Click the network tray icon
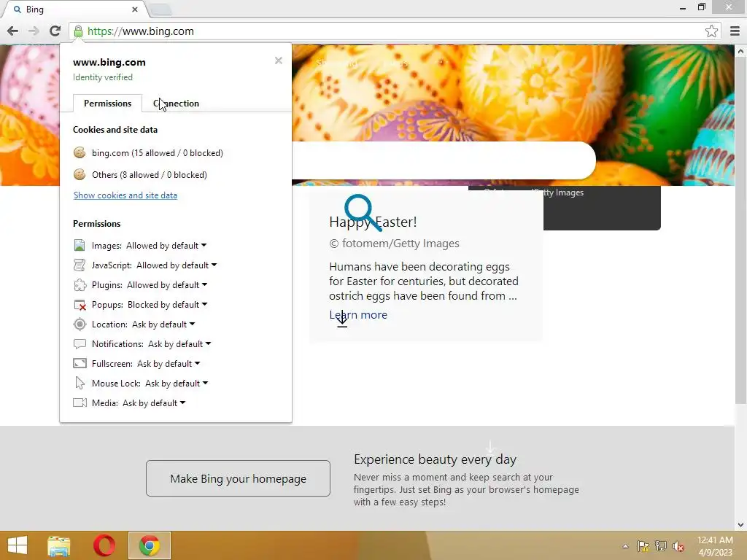747x560 pixels. click(x=661, y=546)
